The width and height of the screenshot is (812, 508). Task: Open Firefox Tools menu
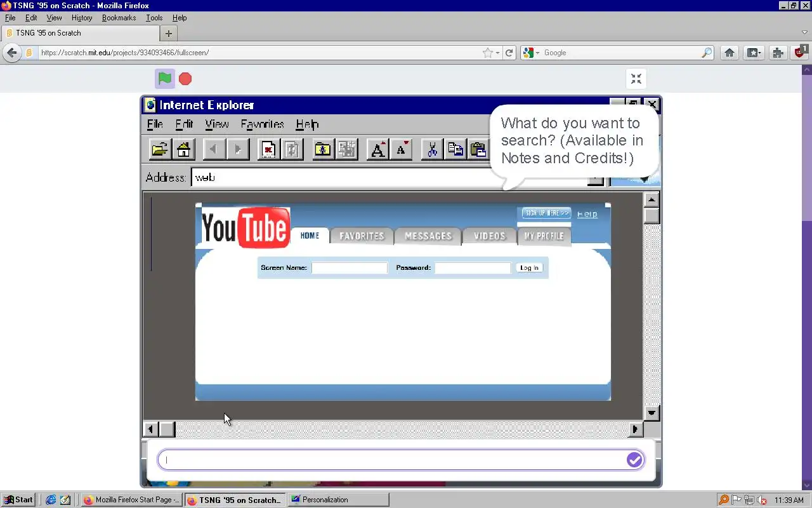154,18
